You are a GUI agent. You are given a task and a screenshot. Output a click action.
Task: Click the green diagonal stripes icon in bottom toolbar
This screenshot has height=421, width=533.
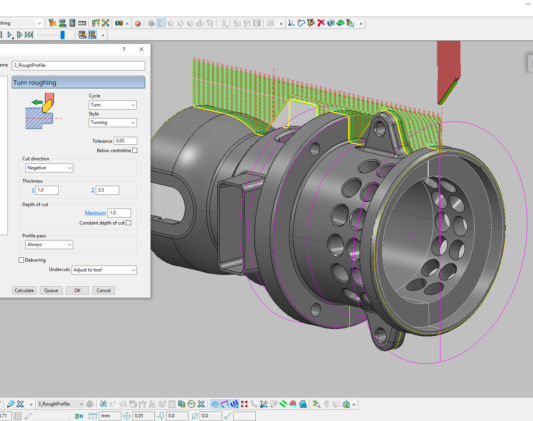[x=283, y=404]
